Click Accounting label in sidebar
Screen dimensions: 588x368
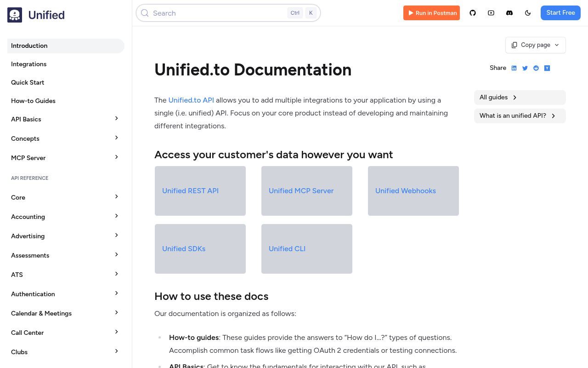tap(28, 217)
